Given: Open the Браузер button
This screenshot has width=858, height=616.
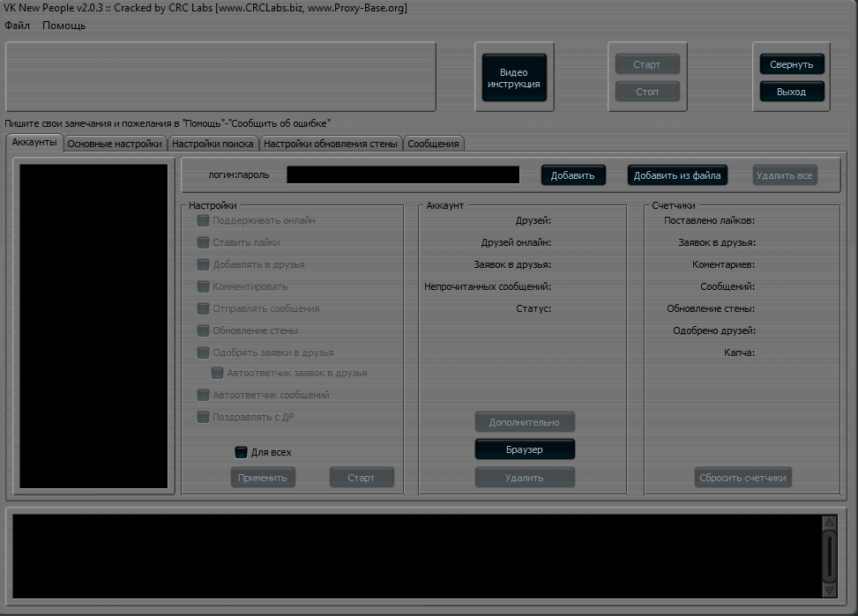Looking at the screenshot, I should 524,449.
